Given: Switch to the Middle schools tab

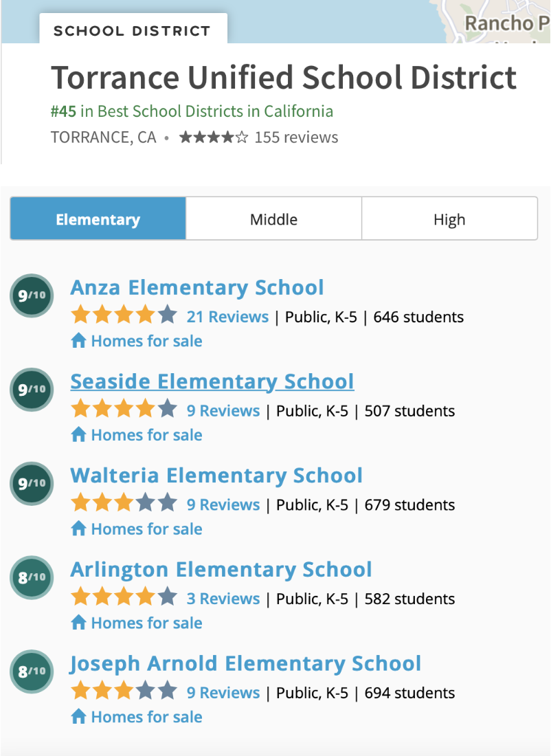Looking at the screenshot, I should click(274, 219).
